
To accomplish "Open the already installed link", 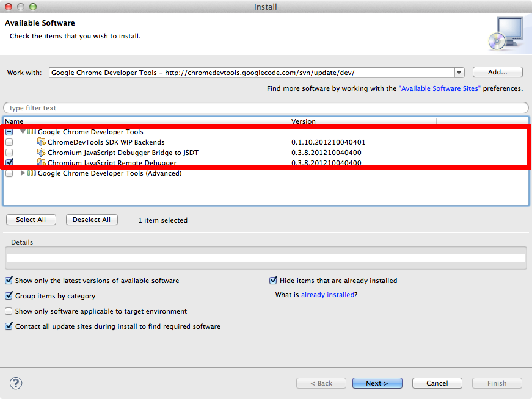I will pos(327,295).
